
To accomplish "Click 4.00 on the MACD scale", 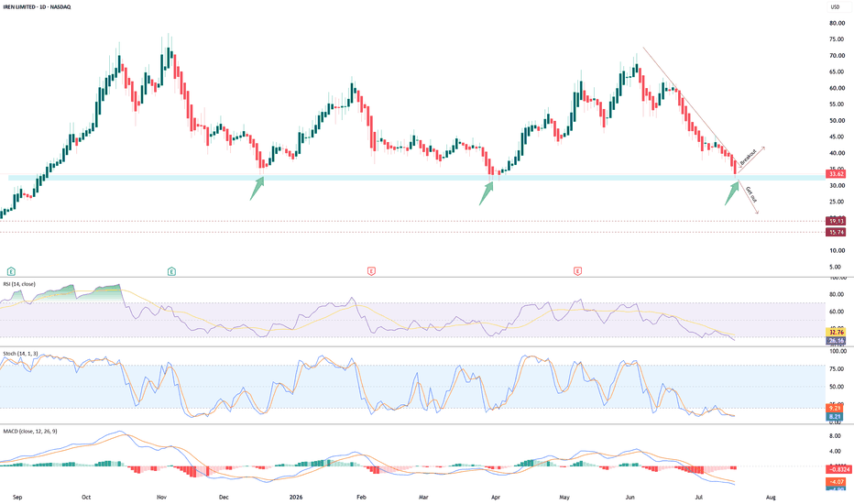I will [x=835, y=451].
